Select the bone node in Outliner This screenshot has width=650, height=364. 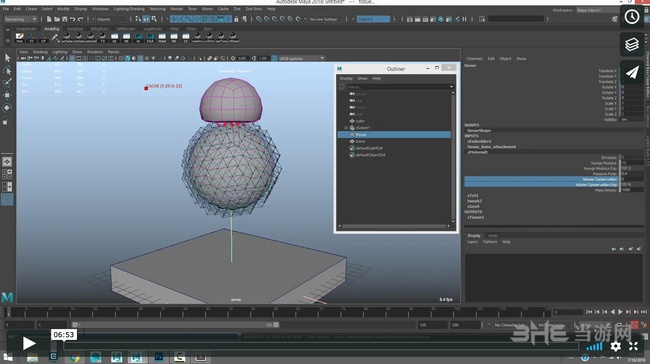coord(360,141)
